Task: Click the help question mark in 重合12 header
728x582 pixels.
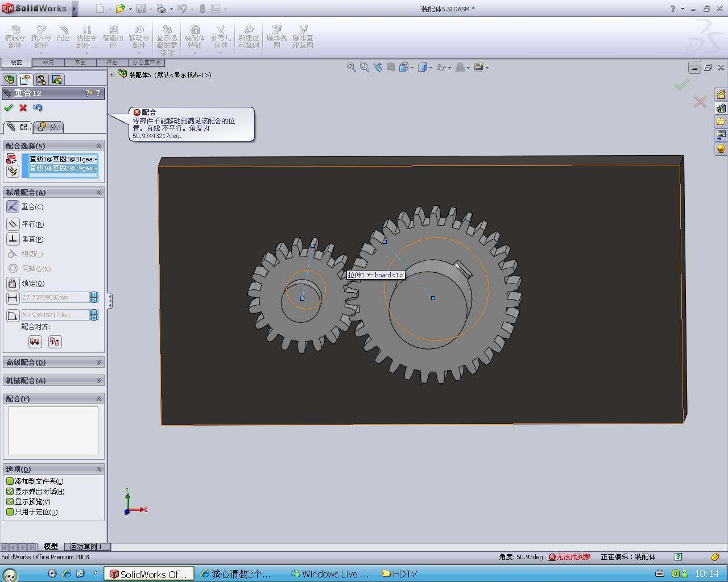Action: point(98,93)
